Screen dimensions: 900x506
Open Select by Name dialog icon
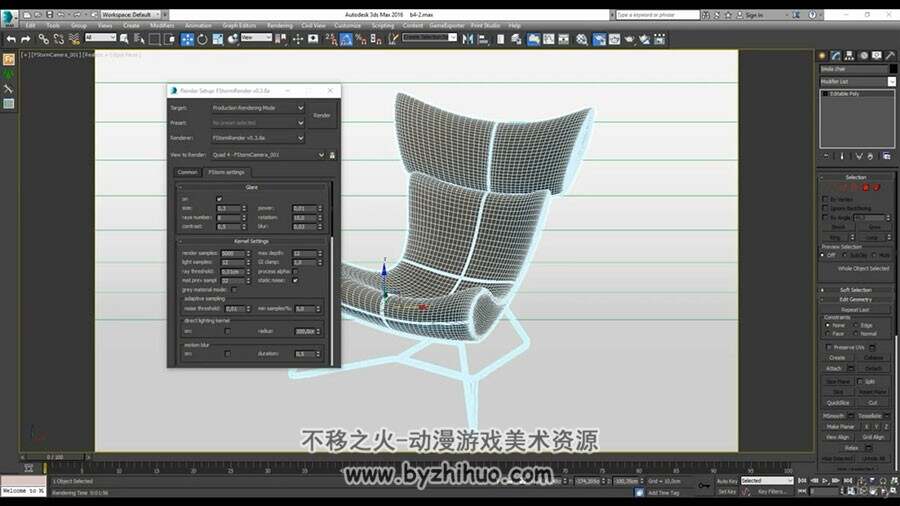click(x=139, y=39)
